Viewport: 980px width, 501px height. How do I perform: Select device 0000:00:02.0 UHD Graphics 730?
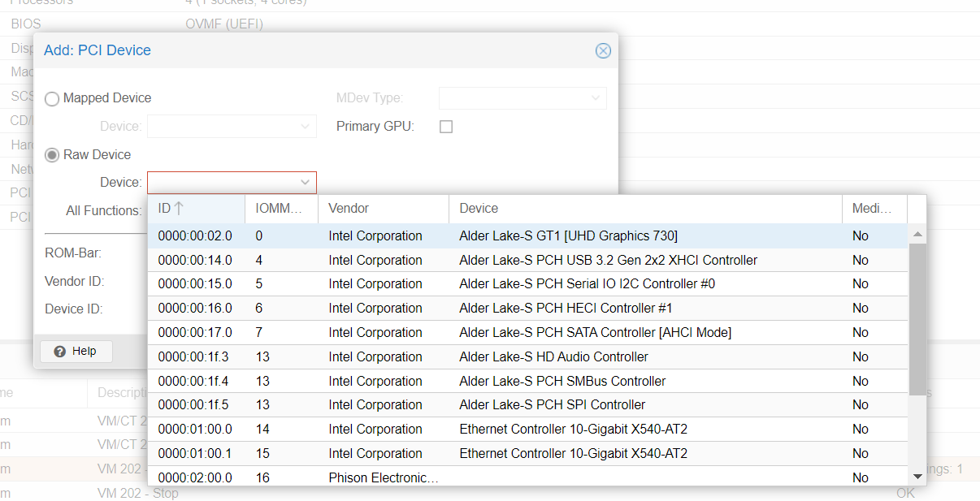(x=527, y=236)
